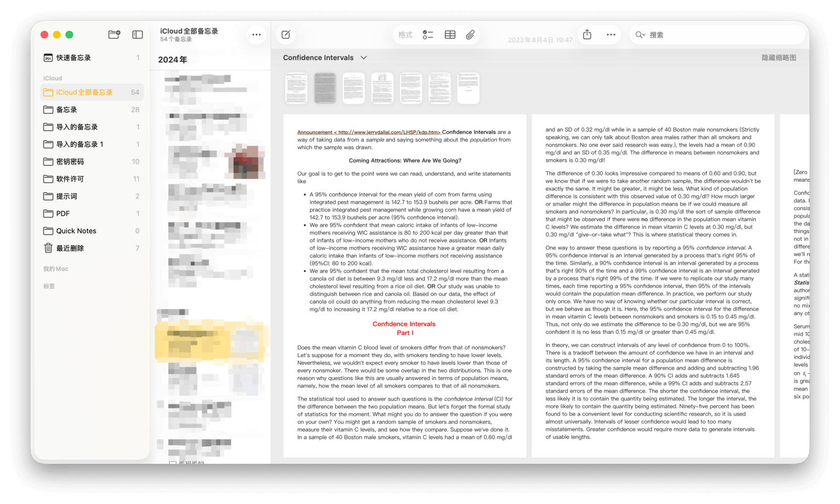Select the 密钥密码 folder
Viewport: 840px width, 504px height.
pyautogui.click(x=70, y=162)
